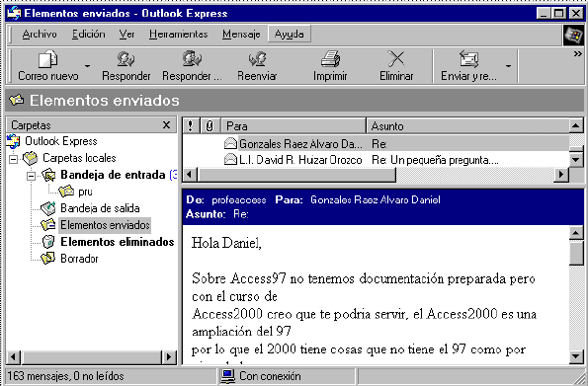Open the Correo nuevo dropdown arrow
Screen dimensions: 588x386
(x=87, y=66)
